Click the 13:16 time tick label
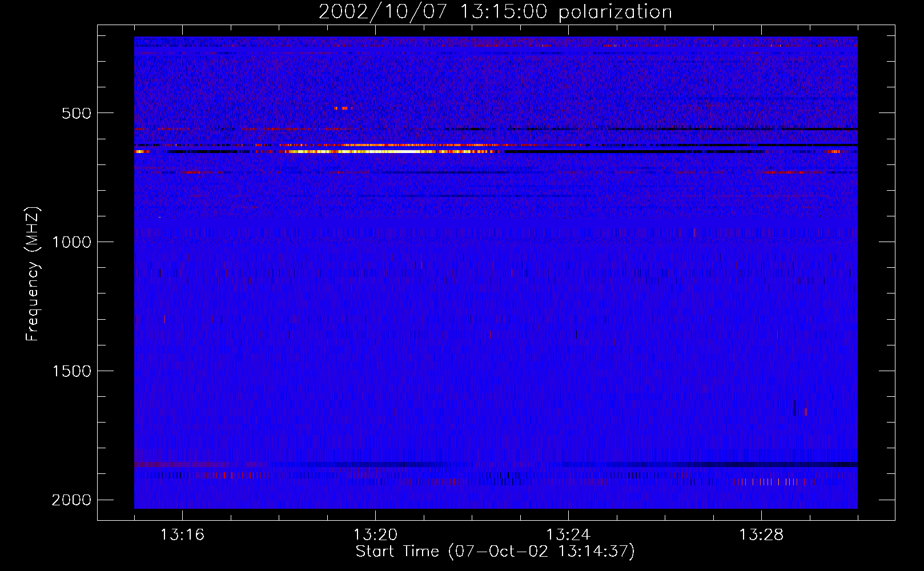Screen dimensions: 924x571 pyautogui.click(x=182, y=535)
